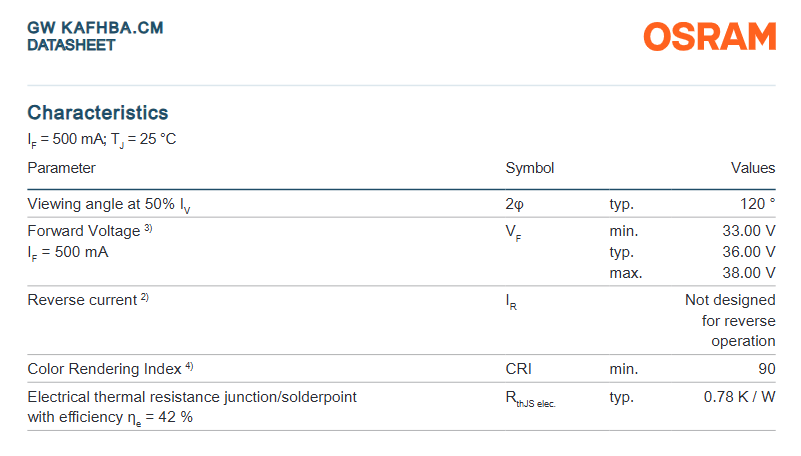Click the RthJS elec. symbol
The width and height of the screenshot is (801, 456).
(530, 399)
